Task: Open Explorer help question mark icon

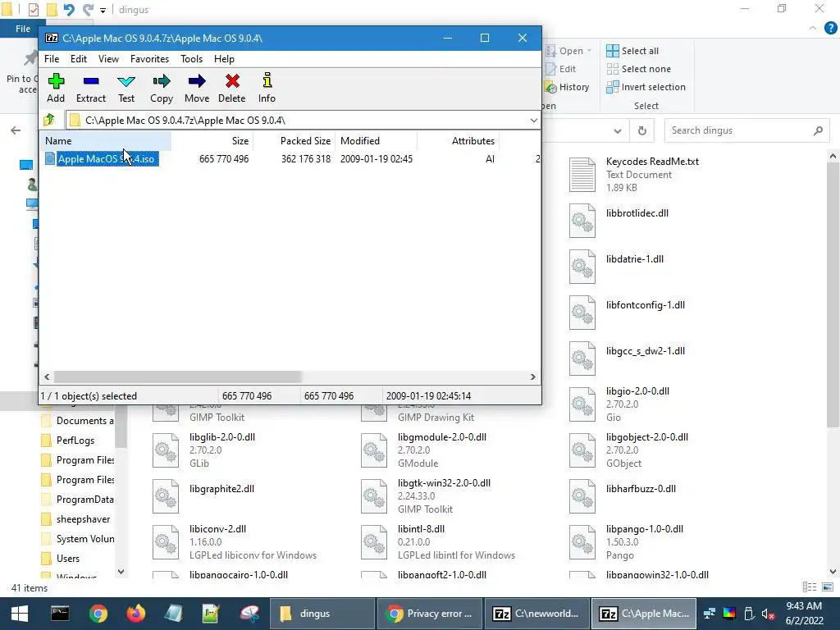Action: (831, 28)
